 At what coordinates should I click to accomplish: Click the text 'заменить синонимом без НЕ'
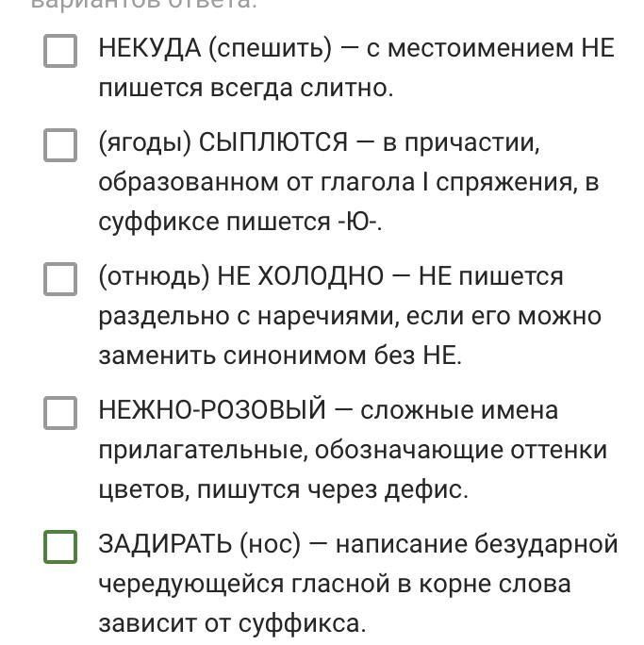pos(279,356)
